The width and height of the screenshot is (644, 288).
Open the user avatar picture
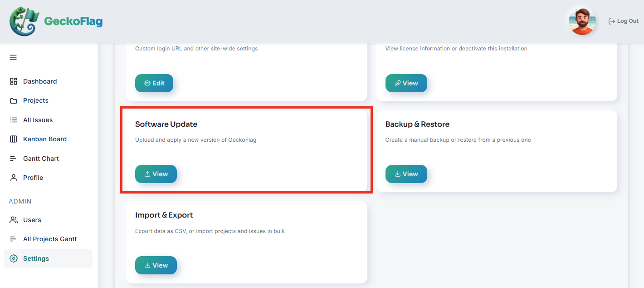tap(582, 21)
